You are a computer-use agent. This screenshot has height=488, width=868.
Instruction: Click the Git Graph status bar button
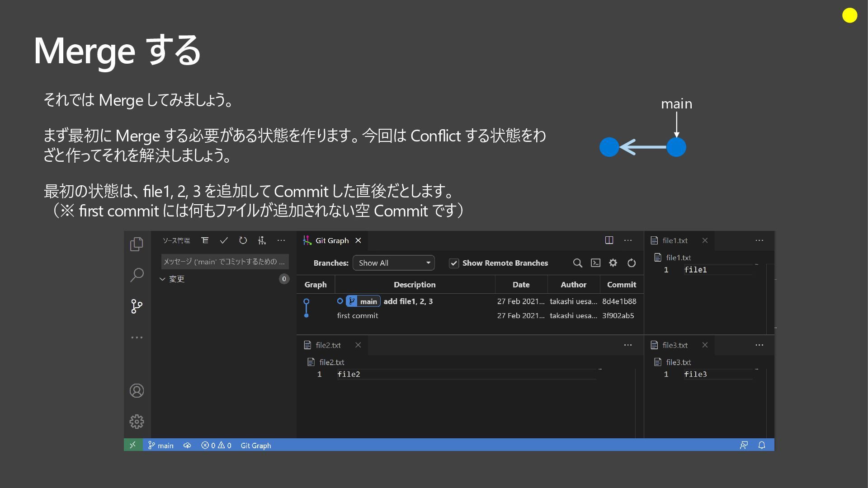[x=255, y=446]
